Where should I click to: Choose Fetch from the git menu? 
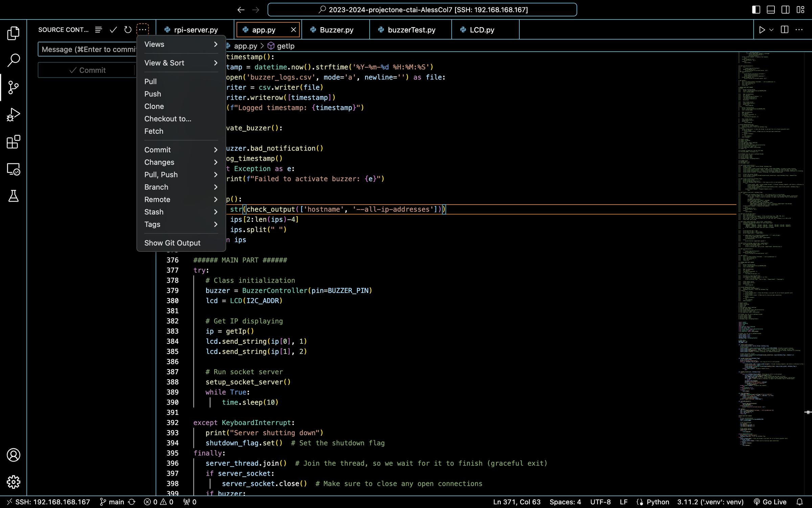(154, 131)
